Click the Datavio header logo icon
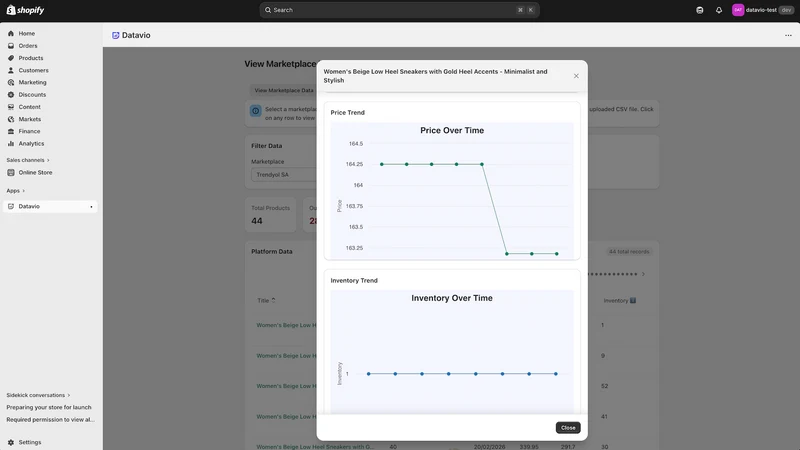Screen dimensions: 800x450 click(116, 35)
